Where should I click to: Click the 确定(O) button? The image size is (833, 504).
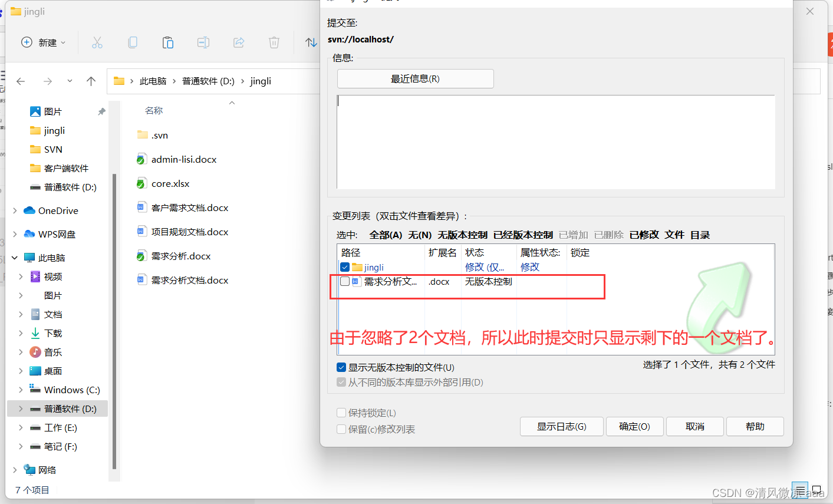[x=634, y=426]
